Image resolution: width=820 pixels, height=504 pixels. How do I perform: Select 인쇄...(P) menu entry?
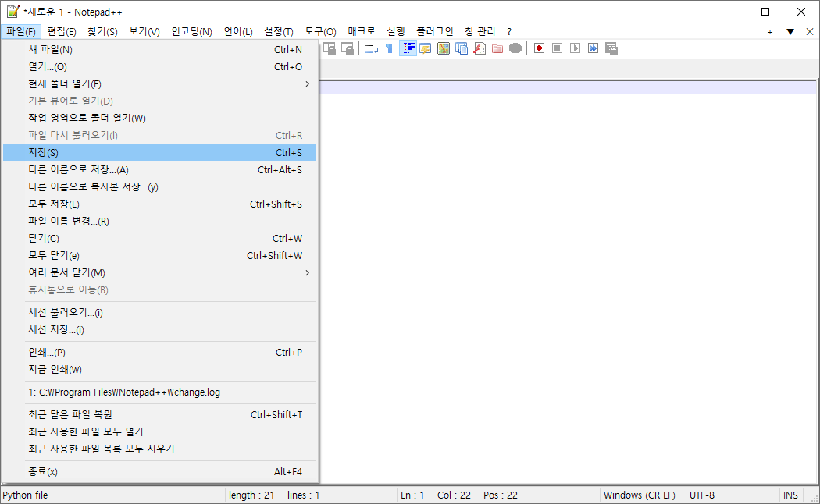[x=159, y=353]
